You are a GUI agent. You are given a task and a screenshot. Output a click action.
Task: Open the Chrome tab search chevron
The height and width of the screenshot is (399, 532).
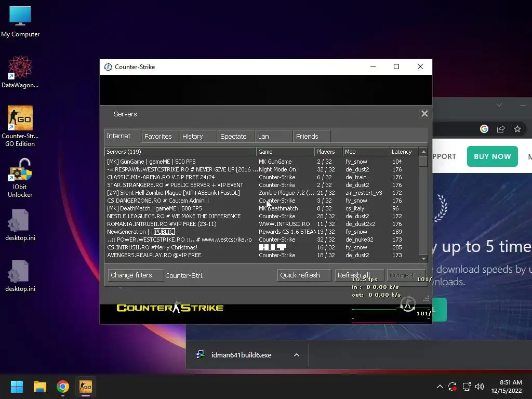tap(499, 105)
